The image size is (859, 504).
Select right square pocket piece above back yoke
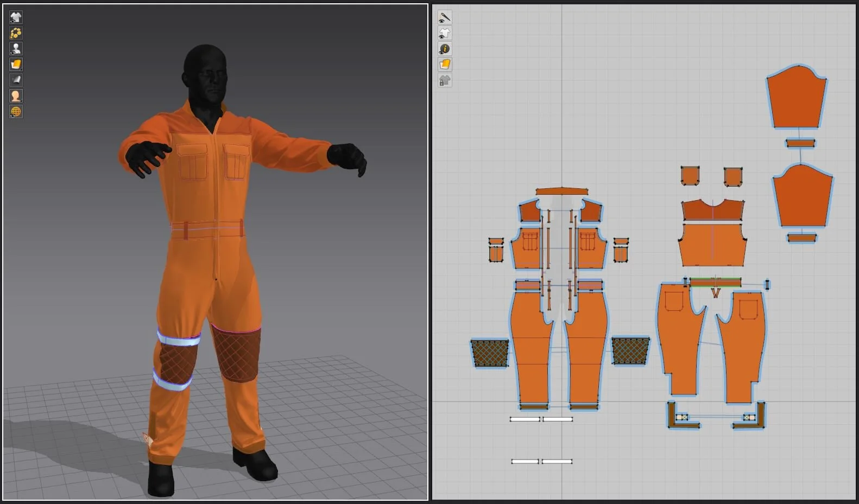733,176
